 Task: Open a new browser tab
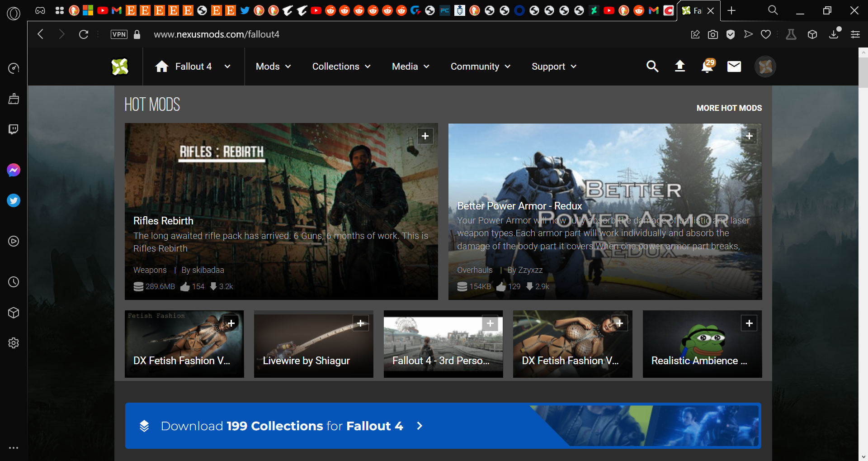pos(731,10)
